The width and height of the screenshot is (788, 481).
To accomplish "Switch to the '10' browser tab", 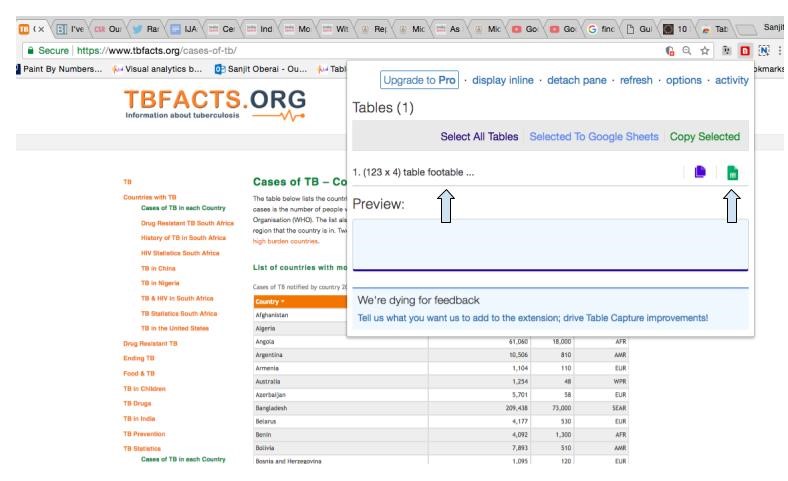I will 676,29.
